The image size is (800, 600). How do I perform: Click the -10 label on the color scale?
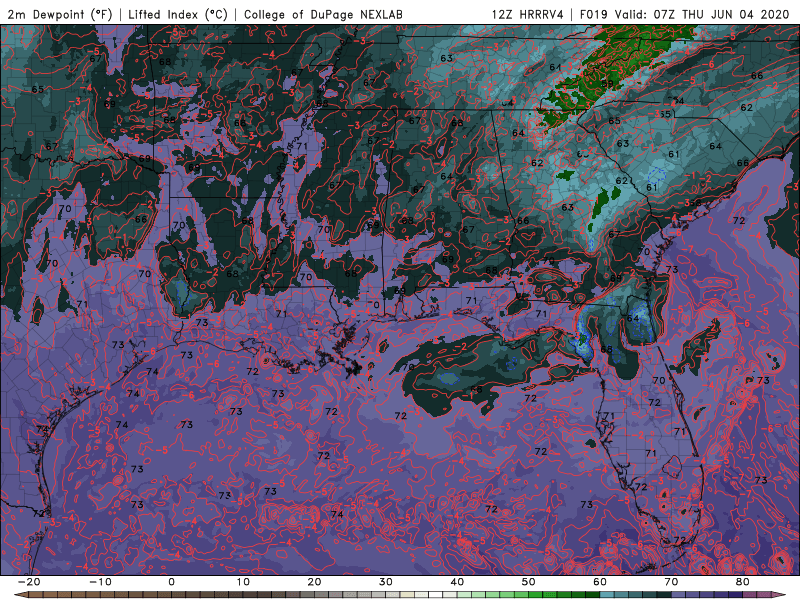click(x=100, y=582)
